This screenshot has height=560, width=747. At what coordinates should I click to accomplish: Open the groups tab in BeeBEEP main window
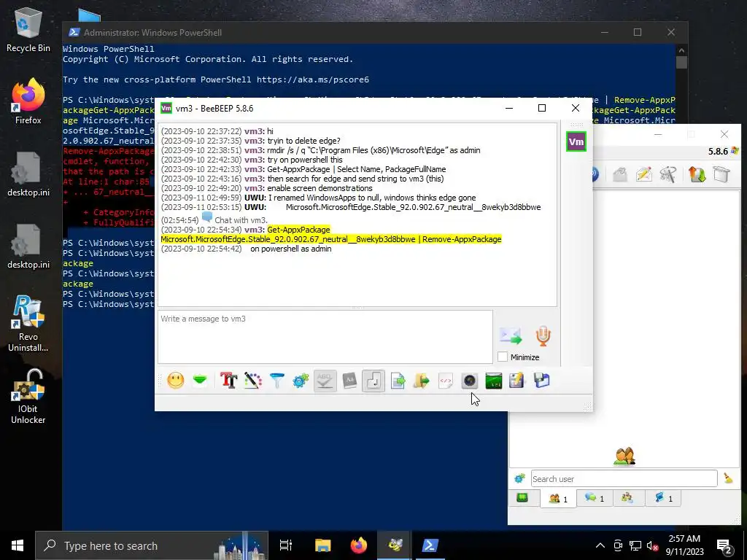coord(627,498)
